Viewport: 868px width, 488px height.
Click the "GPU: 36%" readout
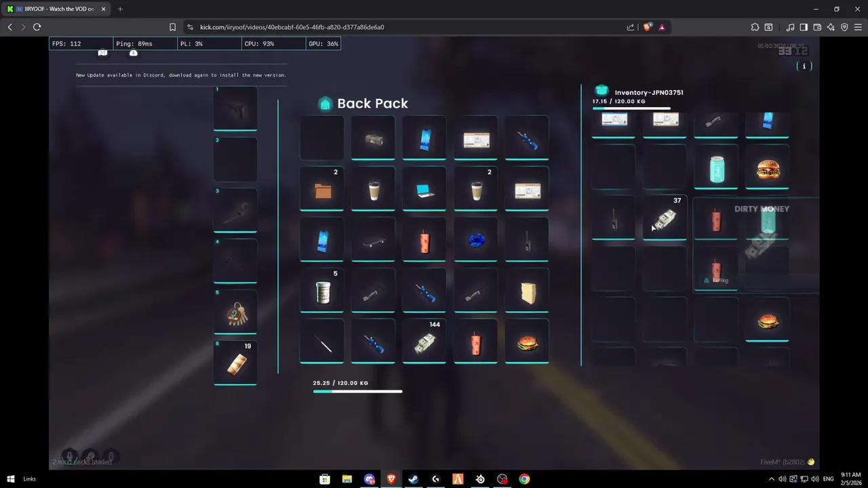pyautogui.click(x=323, y=43)
